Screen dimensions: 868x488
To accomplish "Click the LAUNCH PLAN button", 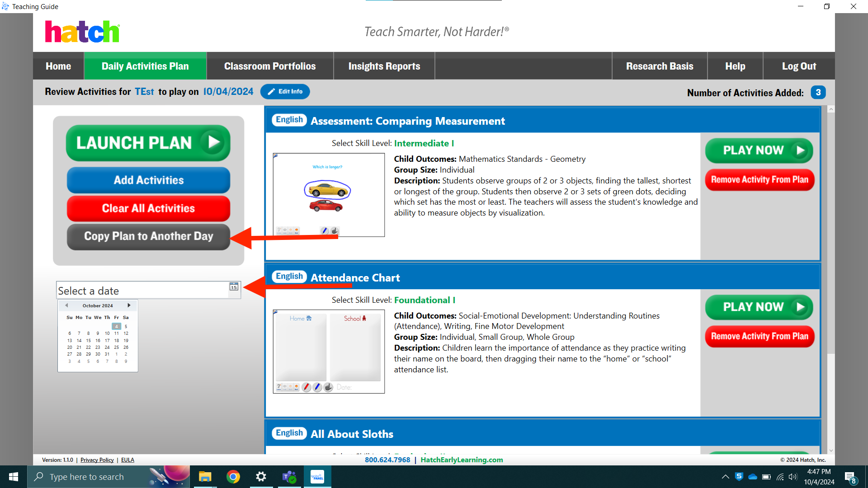I will click(148, 143).
